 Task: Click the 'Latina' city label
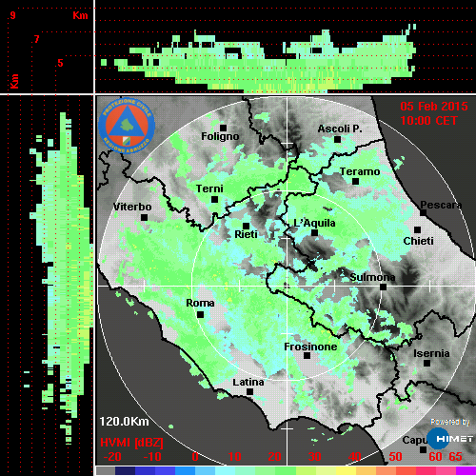point(248,382)
